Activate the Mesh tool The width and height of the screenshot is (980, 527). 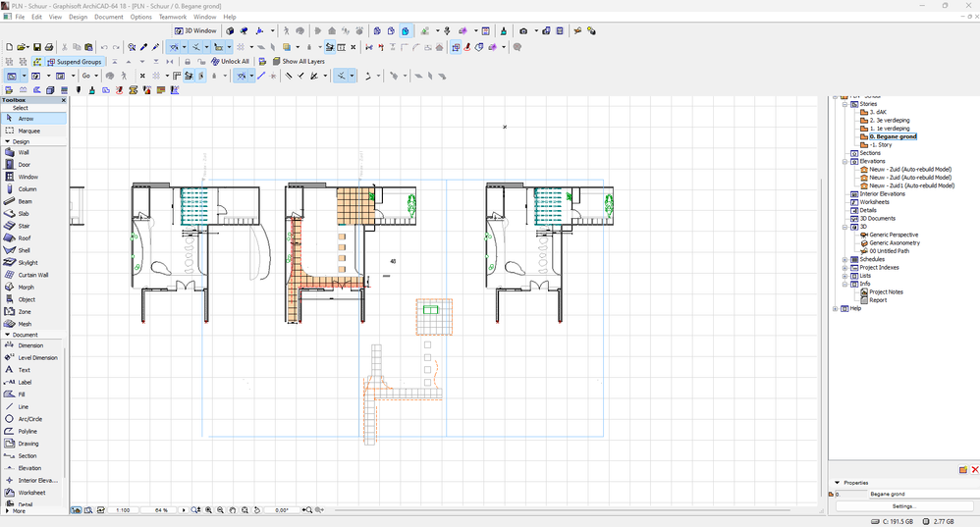tap(25, 324)
